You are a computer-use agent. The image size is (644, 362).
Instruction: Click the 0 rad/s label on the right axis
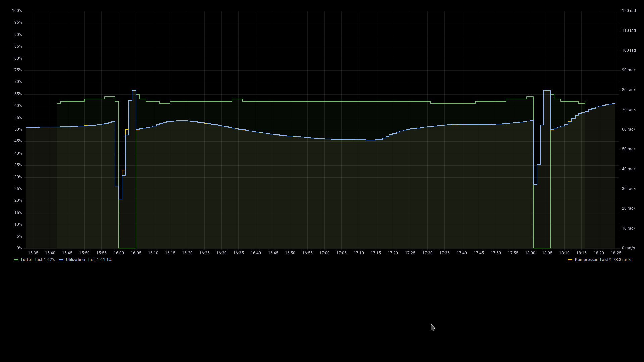(x=629, y=248)
